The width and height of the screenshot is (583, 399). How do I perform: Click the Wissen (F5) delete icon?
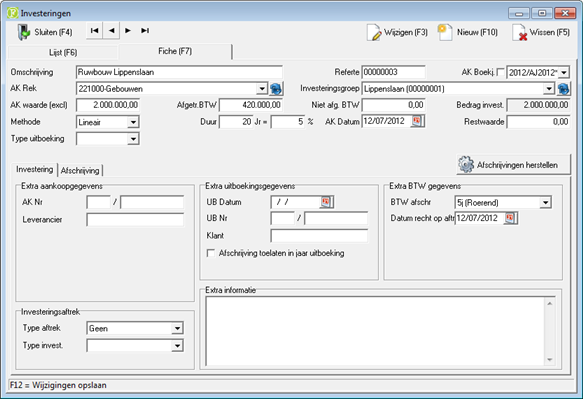point(519,32)
